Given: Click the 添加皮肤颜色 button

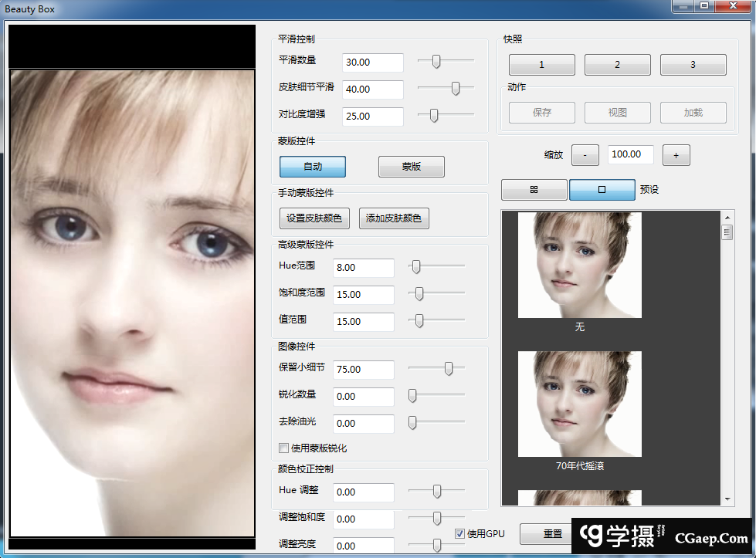Looking at the screenshot, I should 394,218.
